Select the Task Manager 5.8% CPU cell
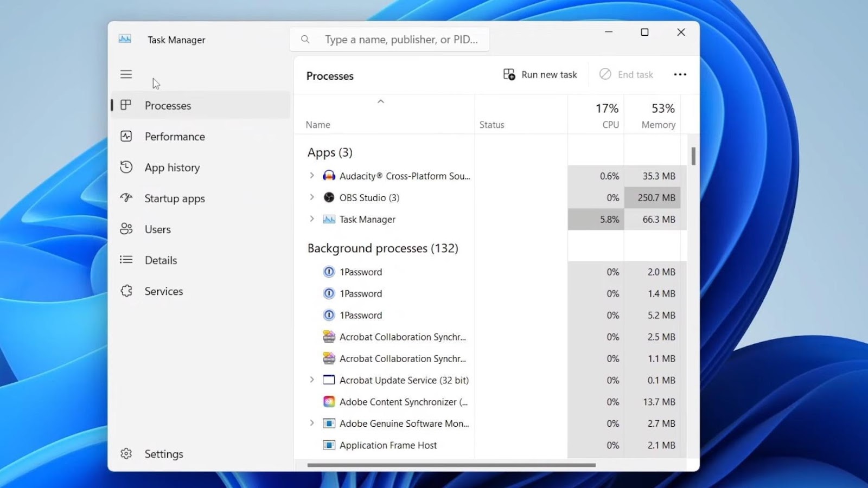This screenshot has width=868, height=488. (x=596, y=219)
